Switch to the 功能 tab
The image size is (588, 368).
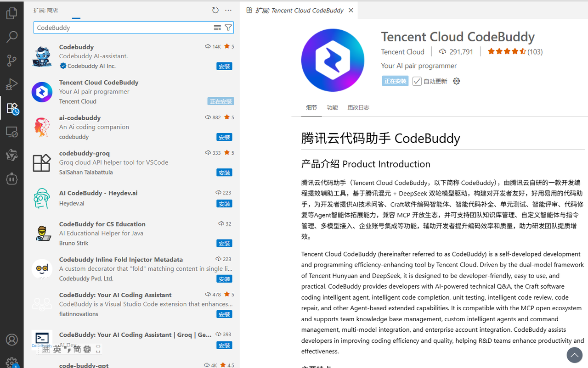[x=332, y=107]
